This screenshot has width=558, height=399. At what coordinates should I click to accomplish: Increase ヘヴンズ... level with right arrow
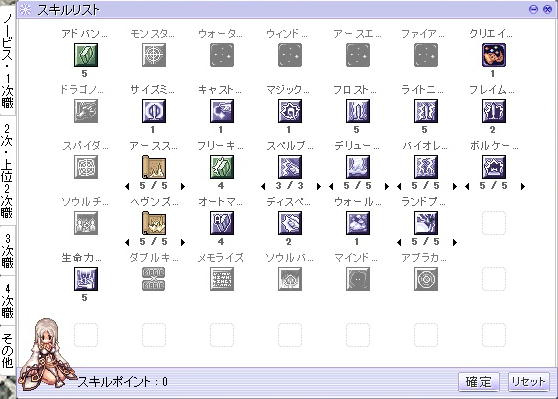point(183,242)
